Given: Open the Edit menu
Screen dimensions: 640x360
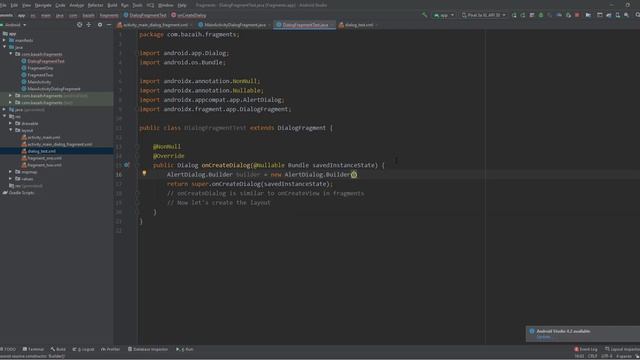Looking at the screenshot, I should 14,5.
